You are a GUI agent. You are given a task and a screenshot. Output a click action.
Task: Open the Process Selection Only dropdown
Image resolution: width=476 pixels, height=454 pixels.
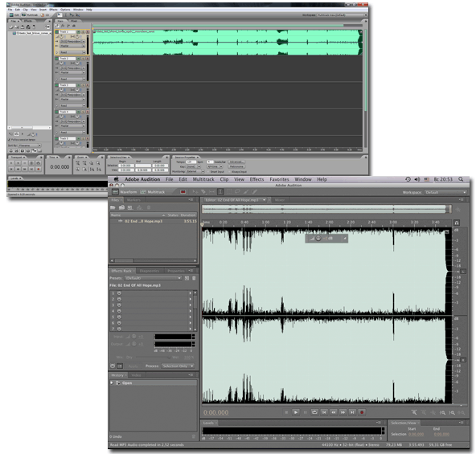178,366
